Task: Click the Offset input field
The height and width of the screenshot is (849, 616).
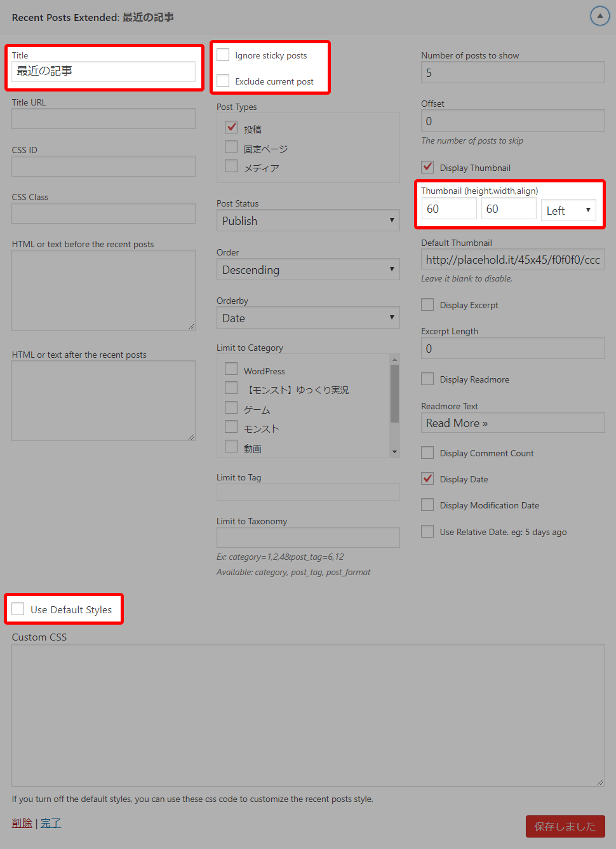Action: [512, 121]
